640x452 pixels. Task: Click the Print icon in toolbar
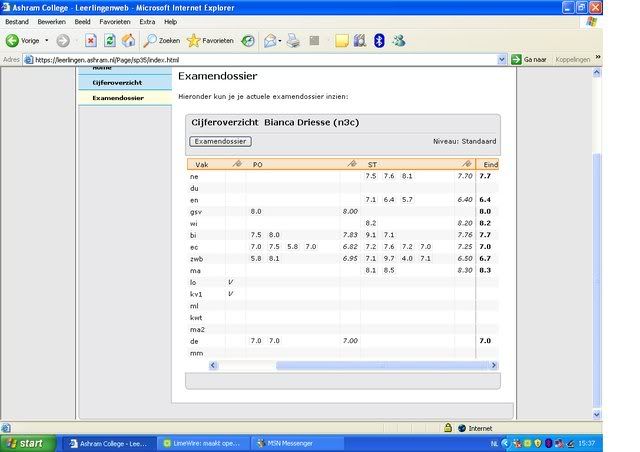[293, 41]
